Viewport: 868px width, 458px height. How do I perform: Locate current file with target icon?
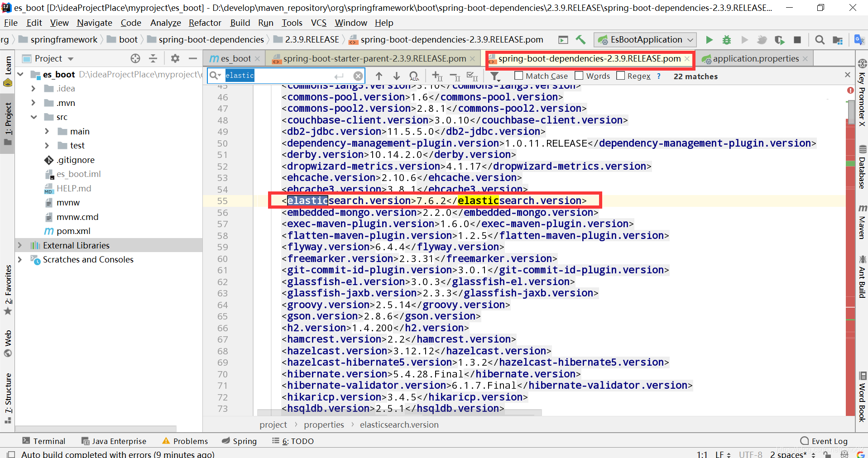tap(135, 58)
